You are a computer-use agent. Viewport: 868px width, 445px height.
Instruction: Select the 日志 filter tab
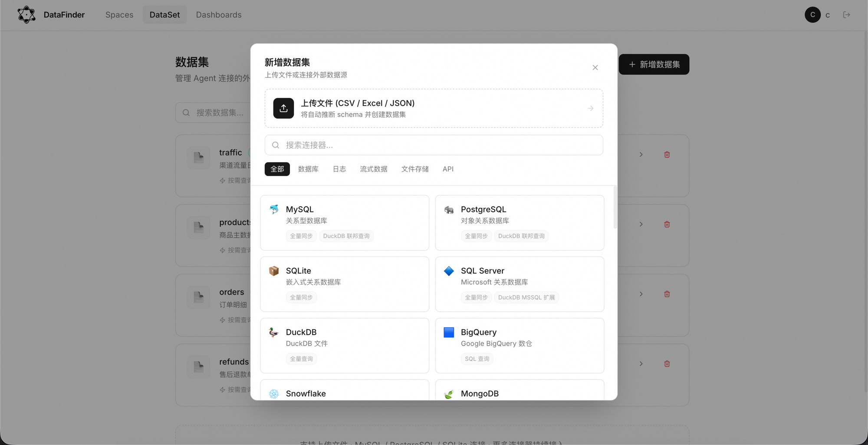[339, 169]
